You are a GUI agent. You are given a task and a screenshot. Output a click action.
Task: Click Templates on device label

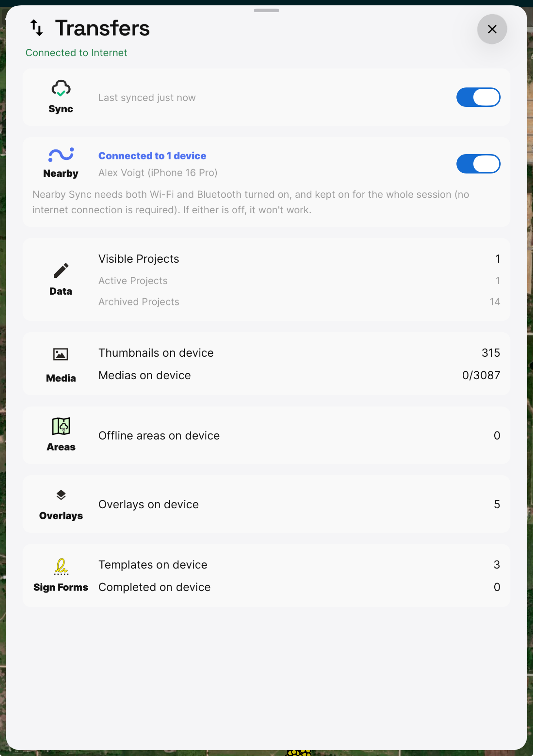tap(153, 565)
